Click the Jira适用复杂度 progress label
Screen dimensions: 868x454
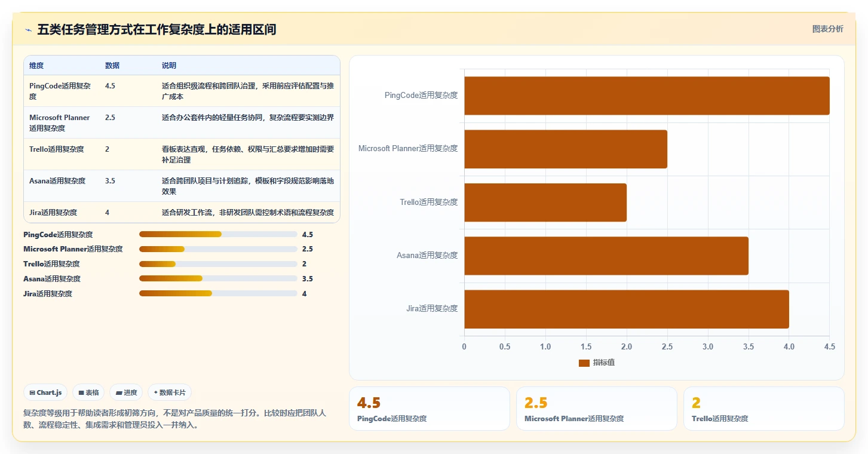(48, 294)
